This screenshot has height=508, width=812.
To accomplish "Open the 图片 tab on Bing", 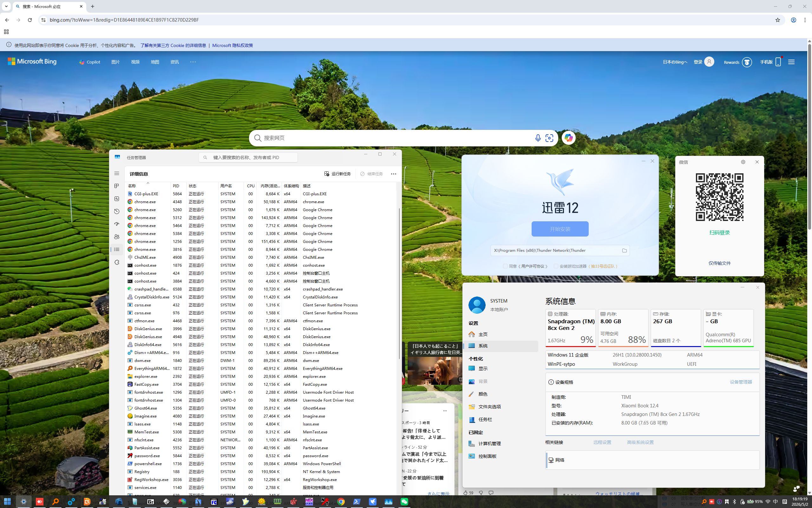I will pyautogui.click(x=115, y=62).
